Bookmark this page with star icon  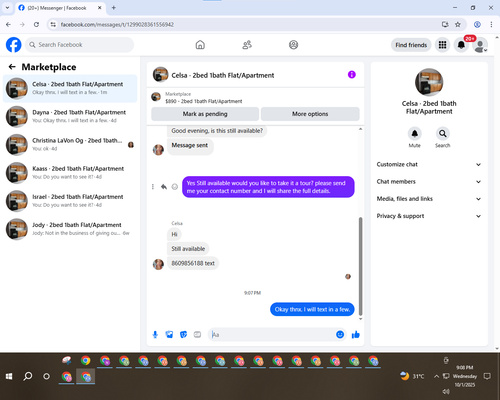[458, 24]
